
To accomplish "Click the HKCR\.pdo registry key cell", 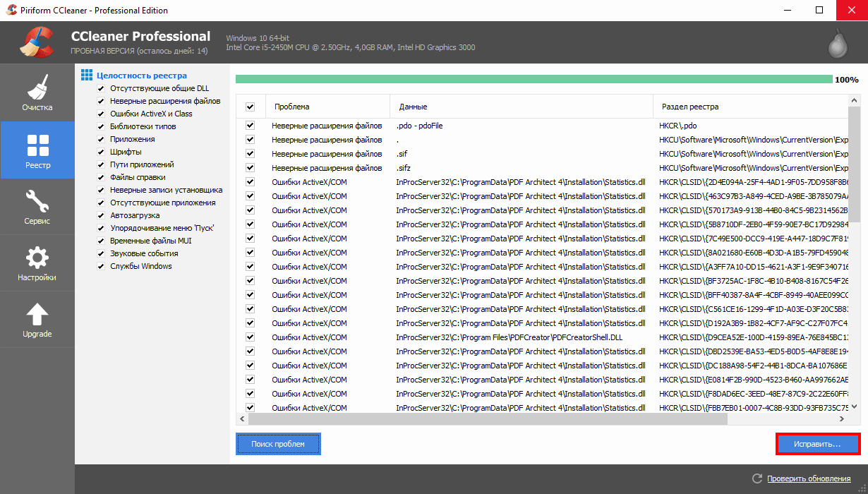I will 677,126.
